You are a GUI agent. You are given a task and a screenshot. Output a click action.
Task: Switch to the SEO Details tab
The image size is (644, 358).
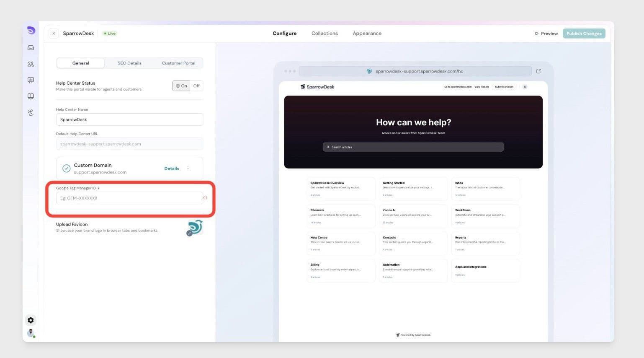click(x=129, y=63)
